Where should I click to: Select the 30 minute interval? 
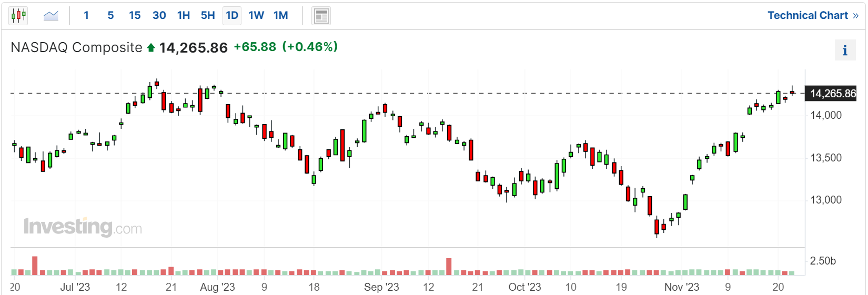[159, 15]
